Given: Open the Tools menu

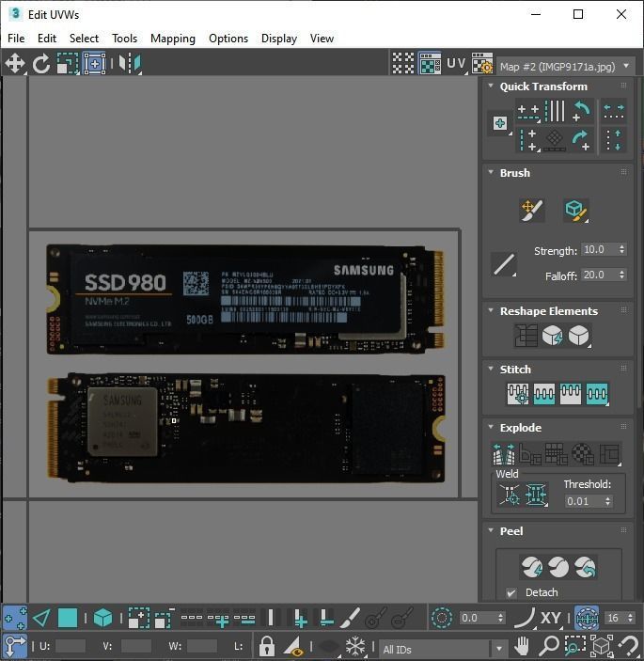Looking at the screenshot, I should coord(125,39).
